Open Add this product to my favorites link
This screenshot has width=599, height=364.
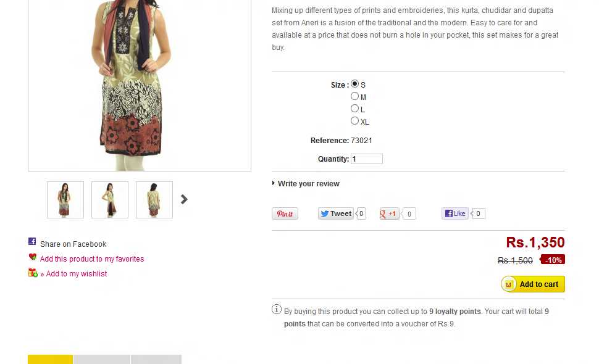click(92, 259)
